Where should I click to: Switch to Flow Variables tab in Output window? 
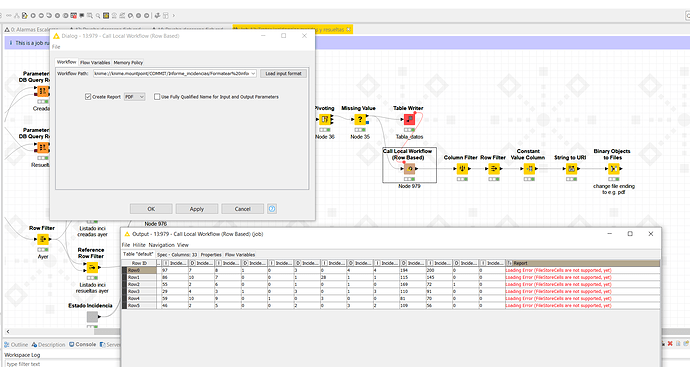point(240,254)
